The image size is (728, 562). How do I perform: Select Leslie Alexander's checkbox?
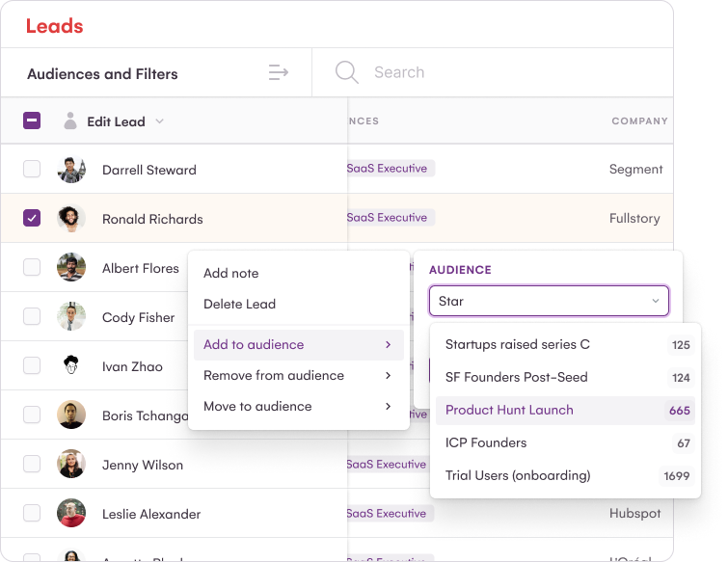pos(32,513)
